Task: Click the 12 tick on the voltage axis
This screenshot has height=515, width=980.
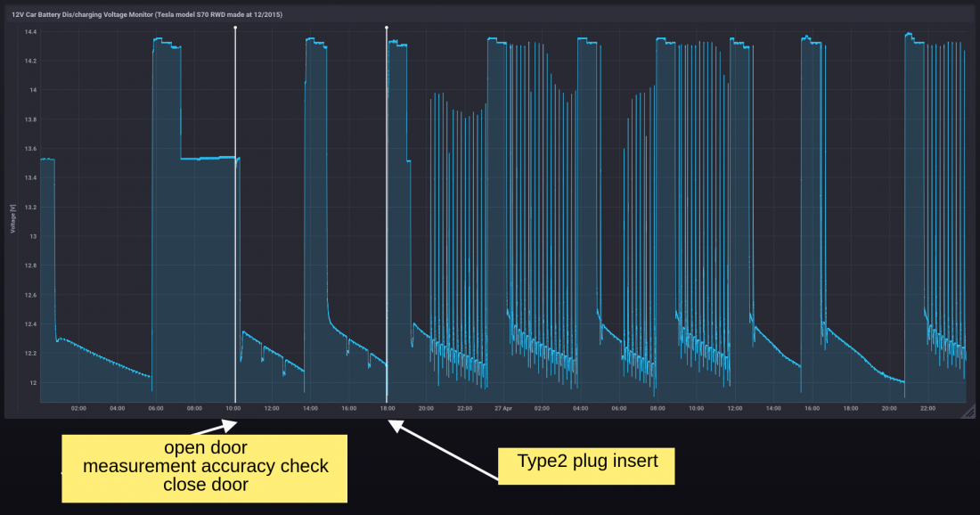Action: [x=33, y=383]
